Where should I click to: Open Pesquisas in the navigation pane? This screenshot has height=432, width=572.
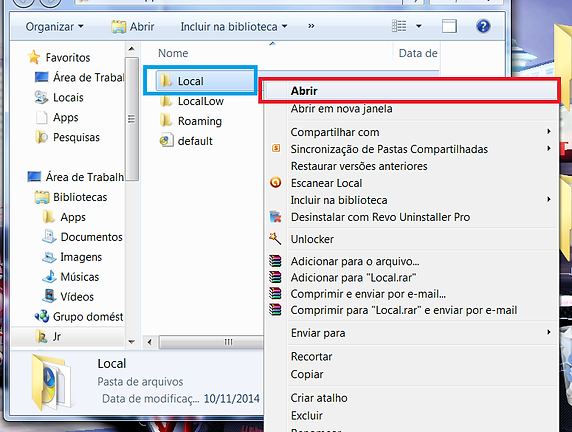click(67, 137)
